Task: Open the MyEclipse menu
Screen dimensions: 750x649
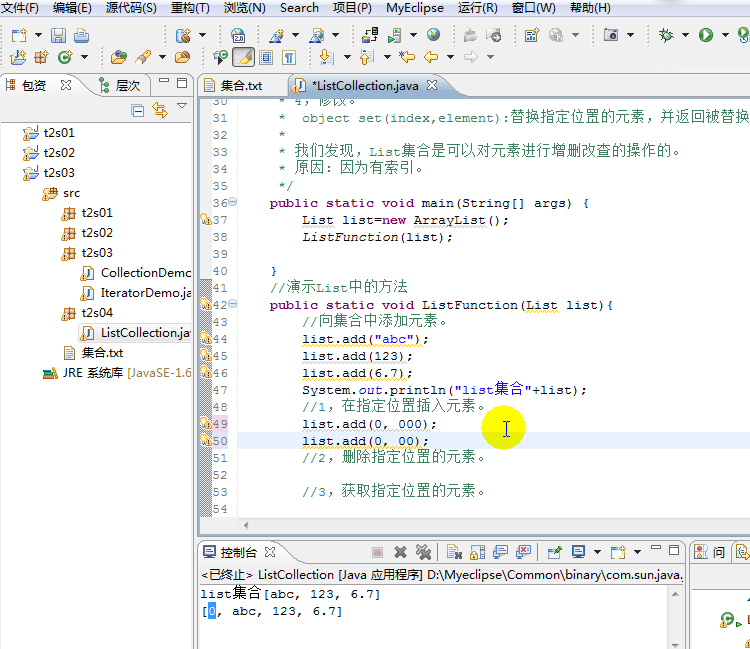Action: [415, 8]
